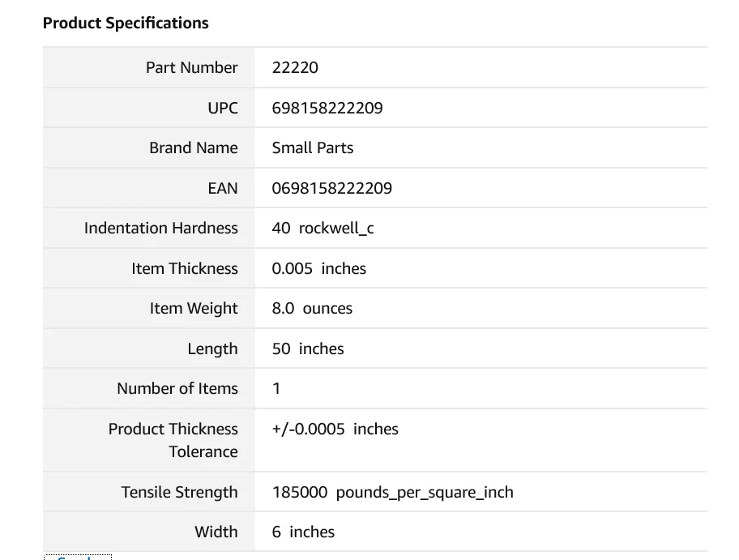The height and width of the screenshot is (560, 739).
Task: Click the Product Thickness Tolerance label
Action: [173, 440]
